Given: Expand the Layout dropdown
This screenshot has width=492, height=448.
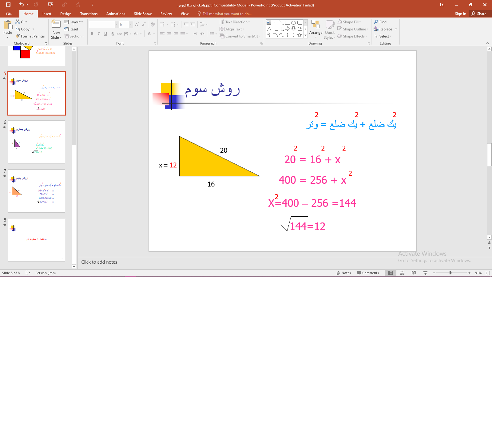Looking at the screenshot, I should point(73,22).
